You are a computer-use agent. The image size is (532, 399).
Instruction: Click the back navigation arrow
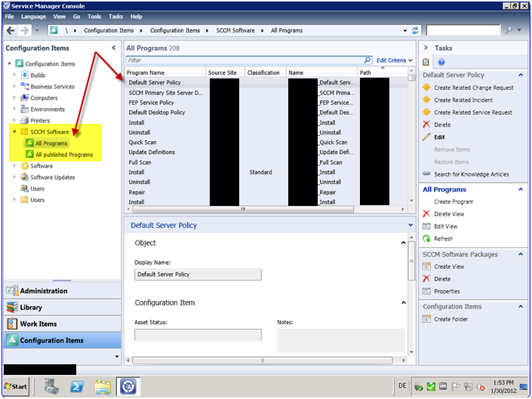click(11, 30)
